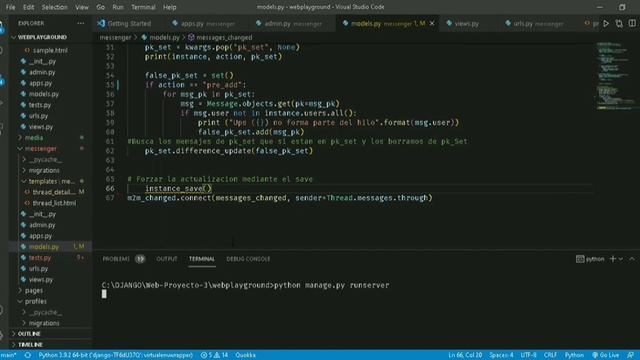This screenshot has height=360, width=640.
Task: Change Spaces: 4 indentation setting
Action: tap(501, 355)
